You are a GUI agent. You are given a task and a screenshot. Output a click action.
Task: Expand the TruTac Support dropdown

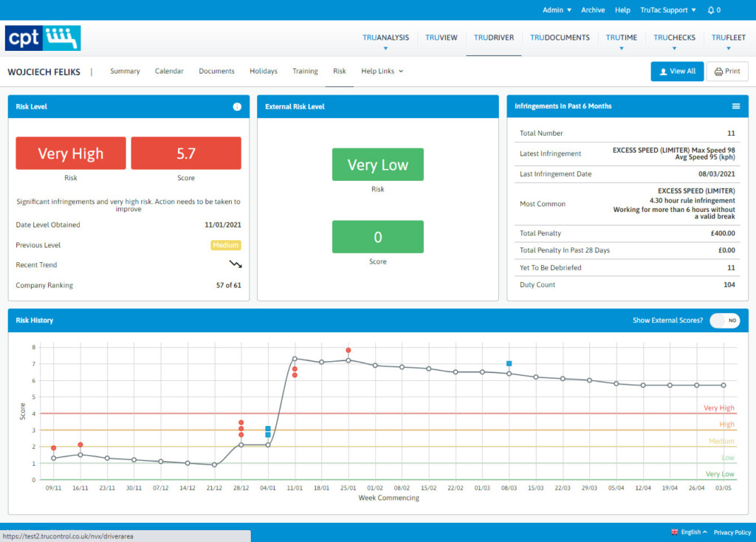667,10
